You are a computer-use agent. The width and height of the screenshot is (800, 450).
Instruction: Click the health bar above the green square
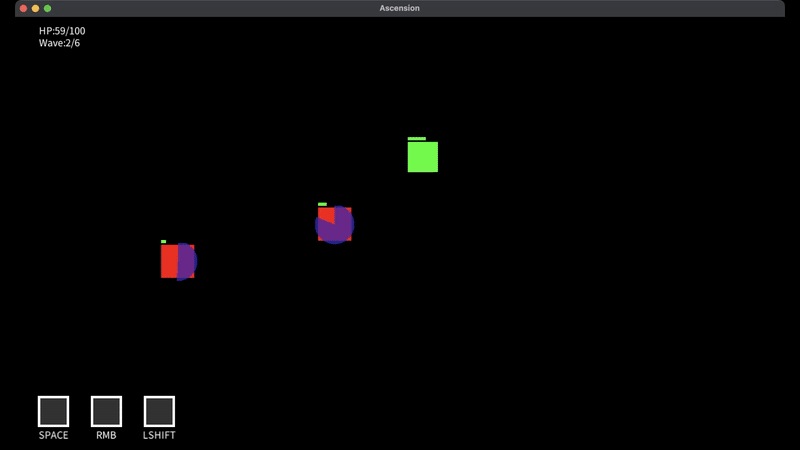(x=417, y=138)
